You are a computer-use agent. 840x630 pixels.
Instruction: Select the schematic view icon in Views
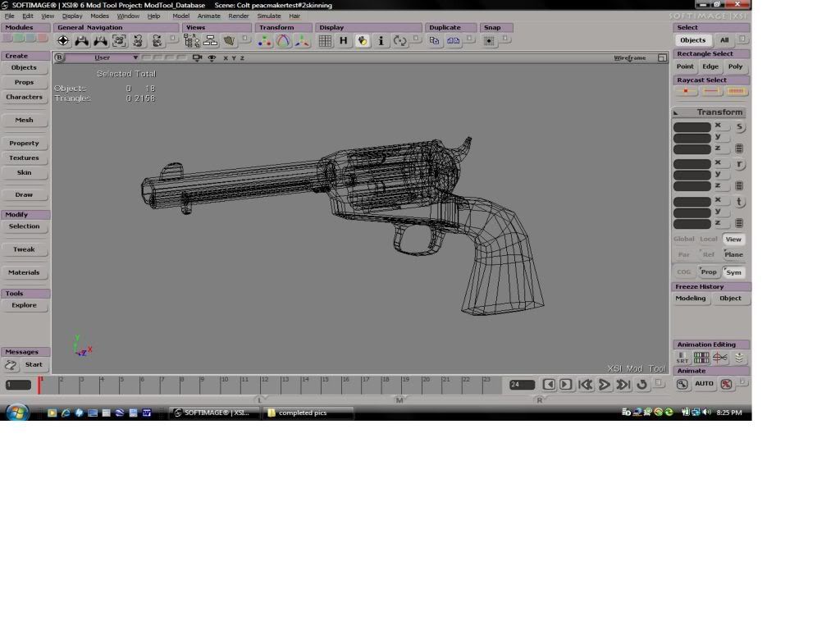tap(211, 41)
